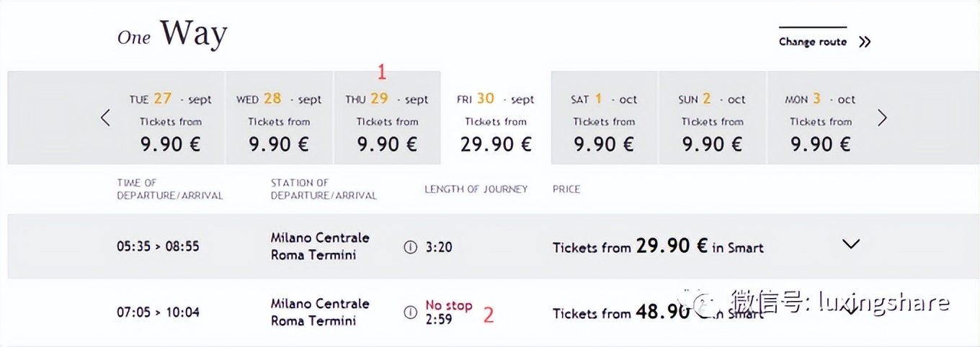Select the 05:35 > 08:55 departure row

[x=158, y=246]
